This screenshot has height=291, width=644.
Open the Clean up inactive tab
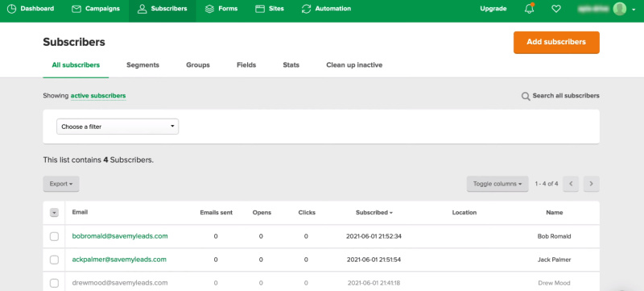click(354, 65)
